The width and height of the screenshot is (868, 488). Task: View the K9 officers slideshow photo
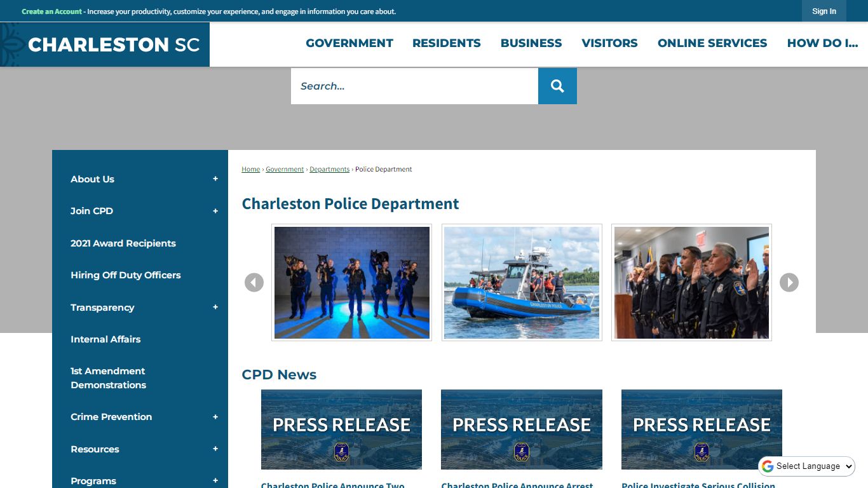click(351, 282)
